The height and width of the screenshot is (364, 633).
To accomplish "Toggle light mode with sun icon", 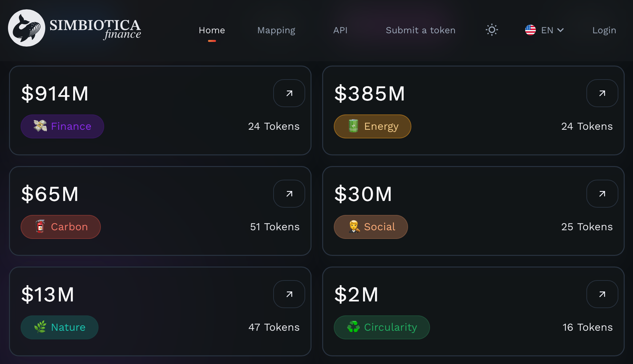I will click(x=492, y=30).
